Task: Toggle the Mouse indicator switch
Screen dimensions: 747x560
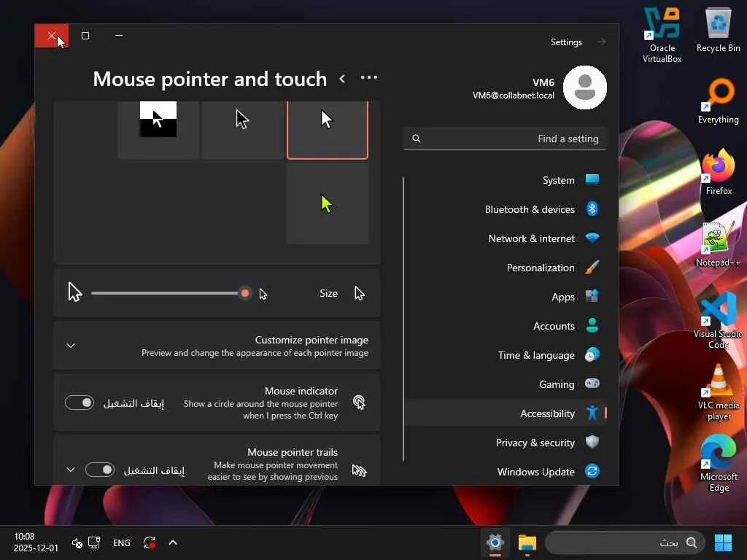Action: click(x=80, y=402)
